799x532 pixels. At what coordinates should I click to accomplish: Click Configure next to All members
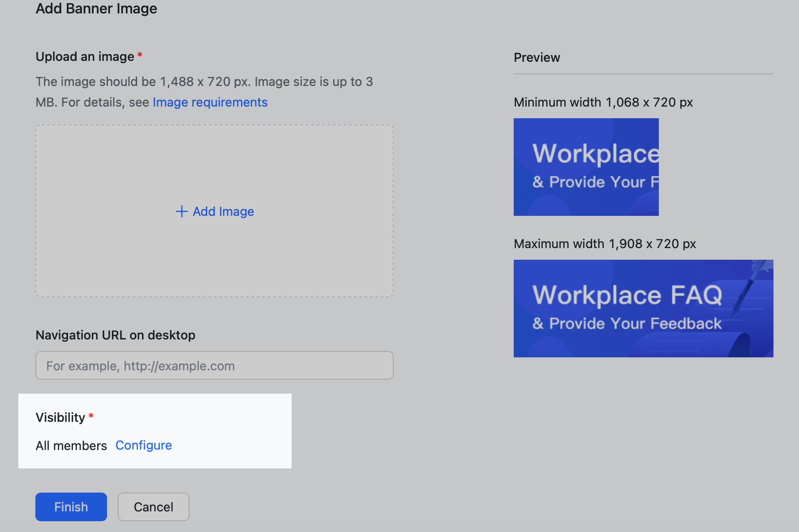pos(143,445)
